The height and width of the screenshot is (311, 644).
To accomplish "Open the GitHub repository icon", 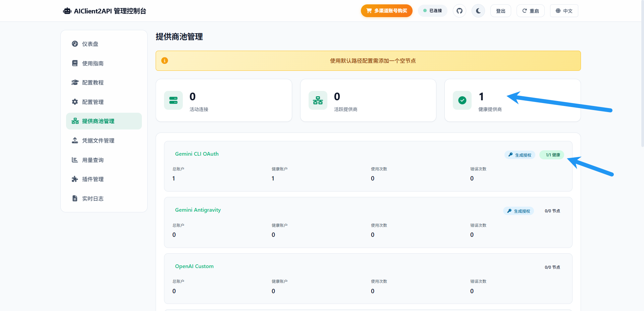I will click(460, 11).
